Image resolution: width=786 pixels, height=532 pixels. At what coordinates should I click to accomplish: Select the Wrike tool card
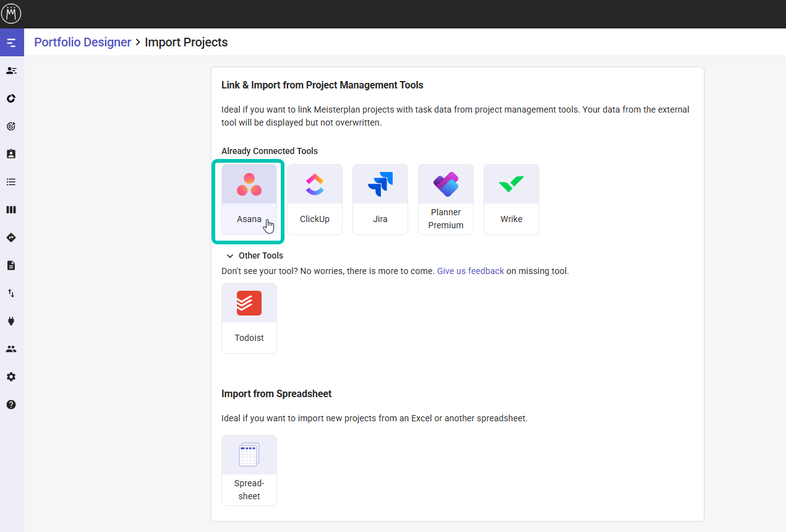(x=511, y=199)
